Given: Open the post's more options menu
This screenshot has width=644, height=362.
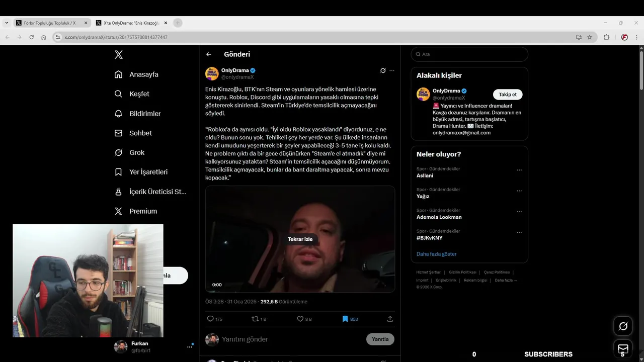Looking at the screenshot, I should tap(392, 70).
